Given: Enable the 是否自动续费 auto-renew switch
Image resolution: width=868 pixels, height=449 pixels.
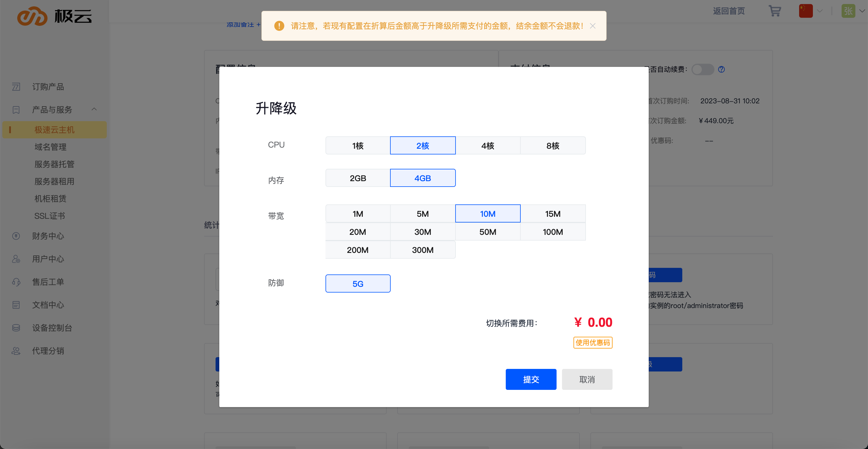Looking at the screenshot, I should coord(703,69).
